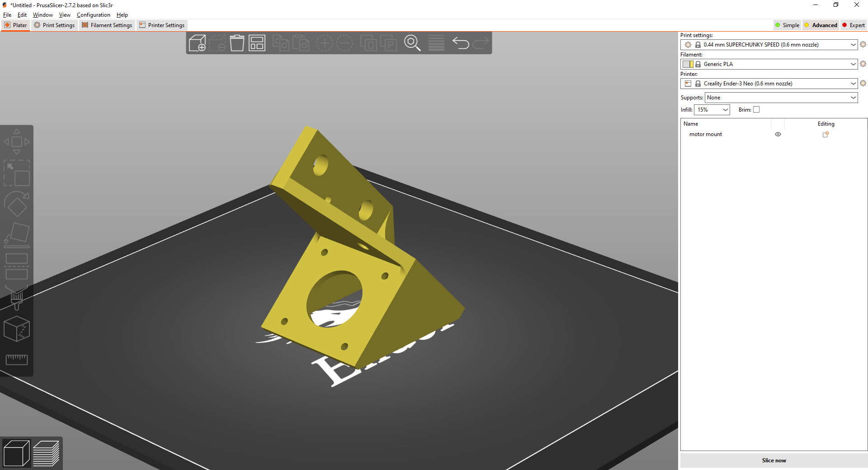Viewport: 868px width, 470px height.
Task: Open the Print settings preset dropdown
Action: [769, 45]
